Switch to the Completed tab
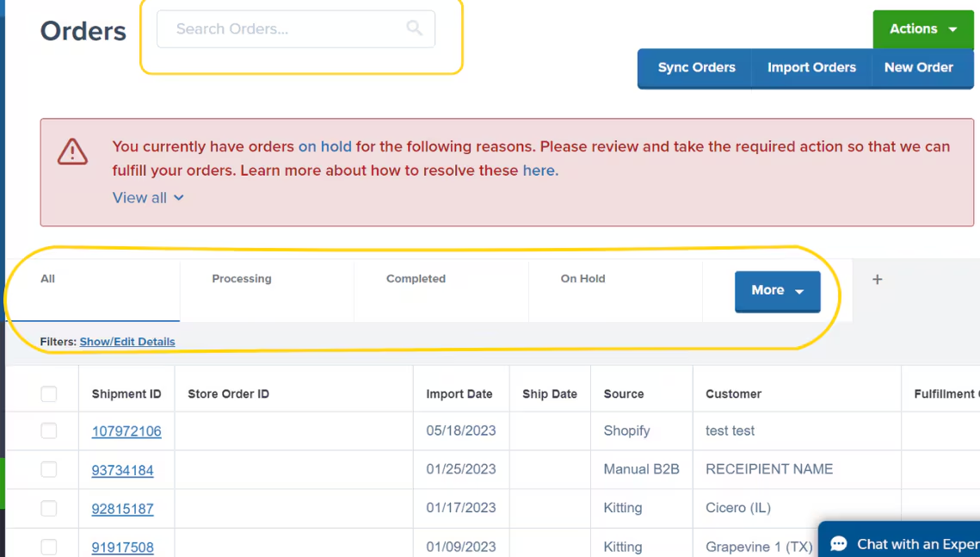980x557 pixels. click(x=416, y=278)
